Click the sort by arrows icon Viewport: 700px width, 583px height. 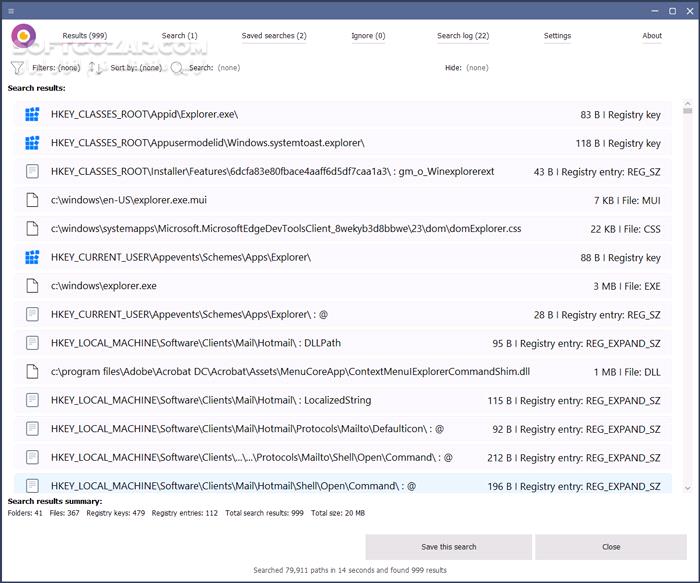tap(96, 68)
